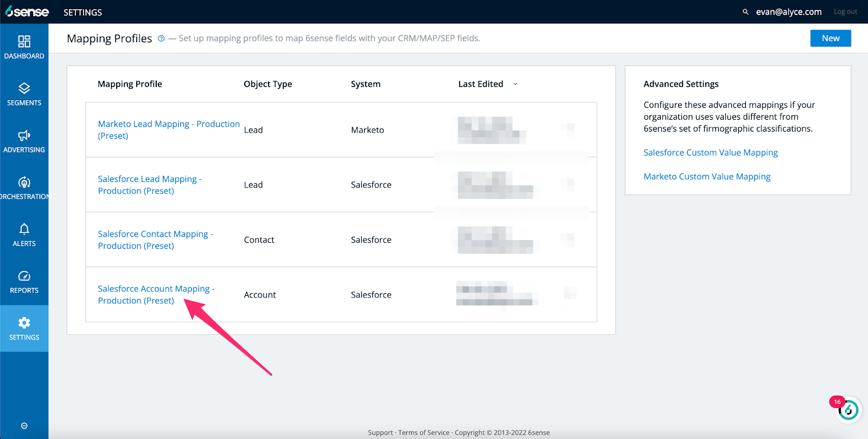Go to the Reports section
This screenshot has width=868, height=439.
(24, 281)
